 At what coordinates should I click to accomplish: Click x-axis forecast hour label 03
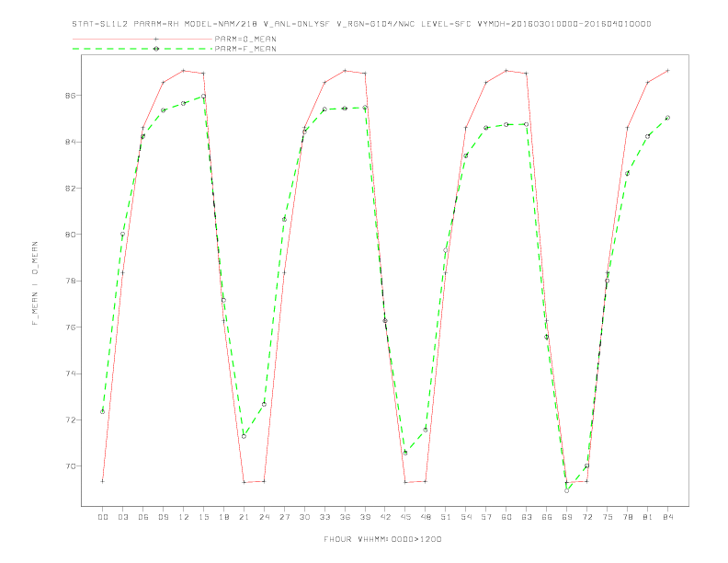click(122, 517)
